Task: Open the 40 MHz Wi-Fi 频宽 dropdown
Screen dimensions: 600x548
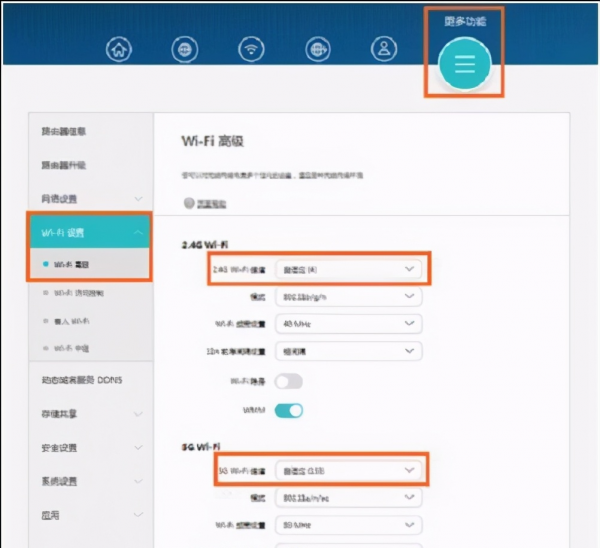Action: (349, 324)
